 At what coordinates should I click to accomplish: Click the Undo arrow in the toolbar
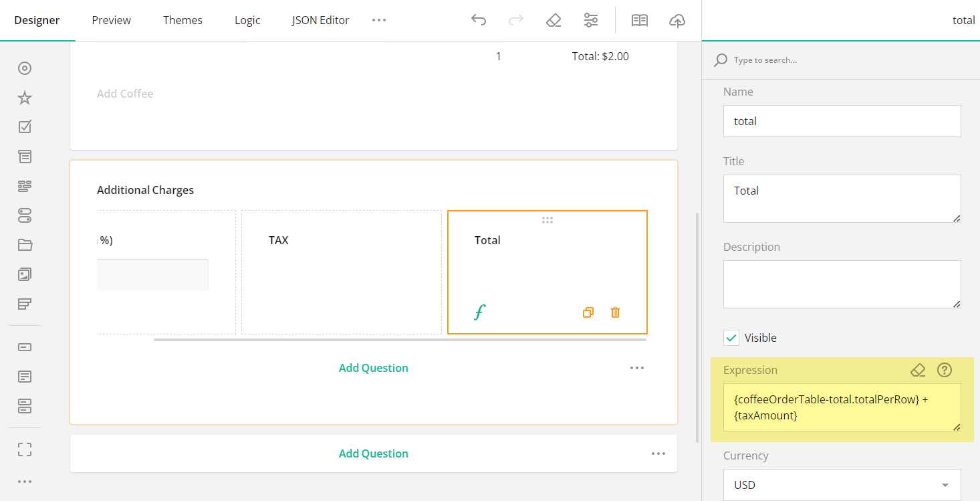(x=479, y=20)
